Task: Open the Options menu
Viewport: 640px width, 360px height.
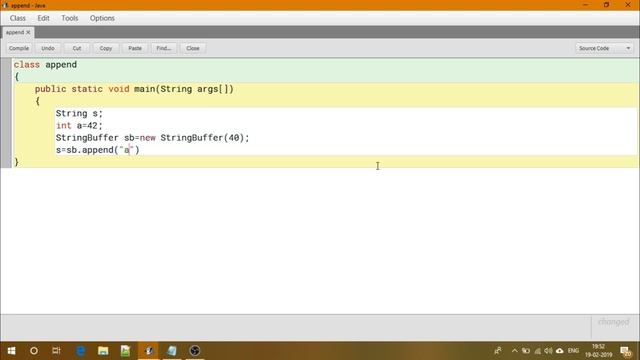Action: 102,18
